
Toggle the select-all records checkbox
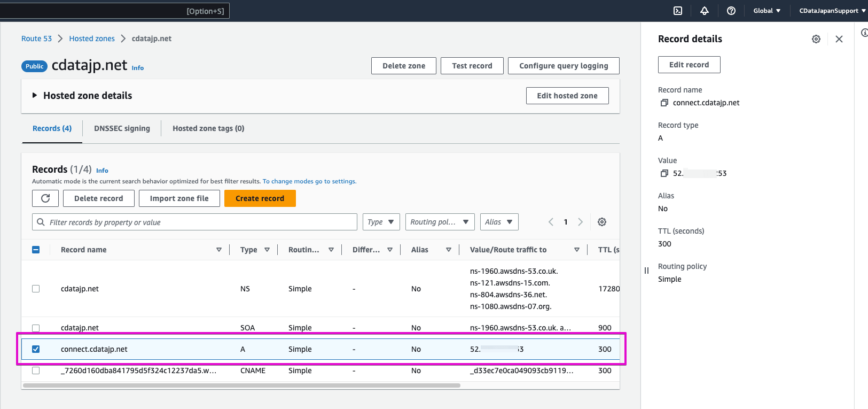coord(36,250)
